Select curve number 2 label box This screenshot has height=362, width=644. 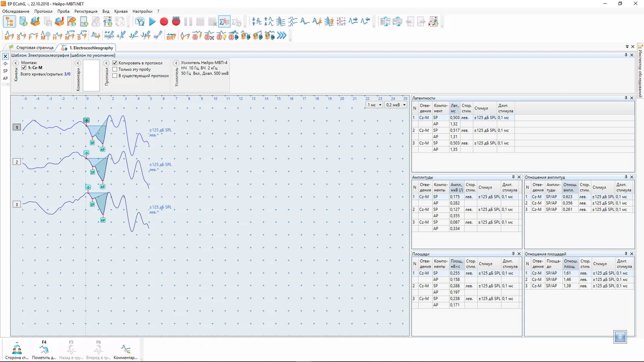[x=17, y=162]
